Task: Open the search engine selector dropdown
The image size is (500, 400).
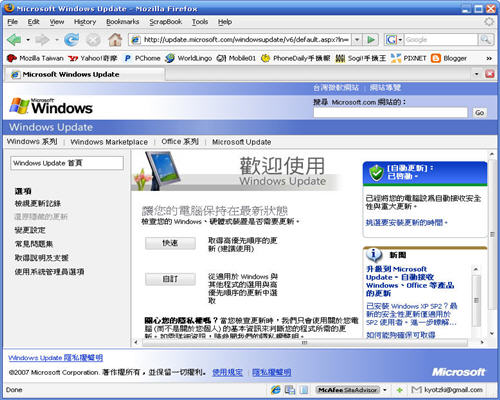Action: click(394, 40)
